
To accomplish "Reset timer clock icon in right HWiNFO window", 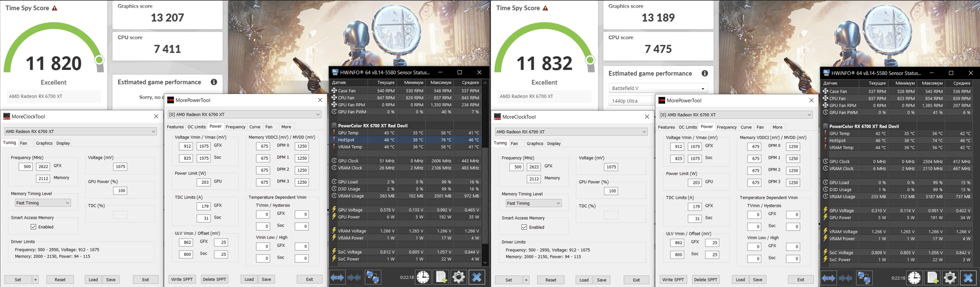I will [x=914, y=278].
